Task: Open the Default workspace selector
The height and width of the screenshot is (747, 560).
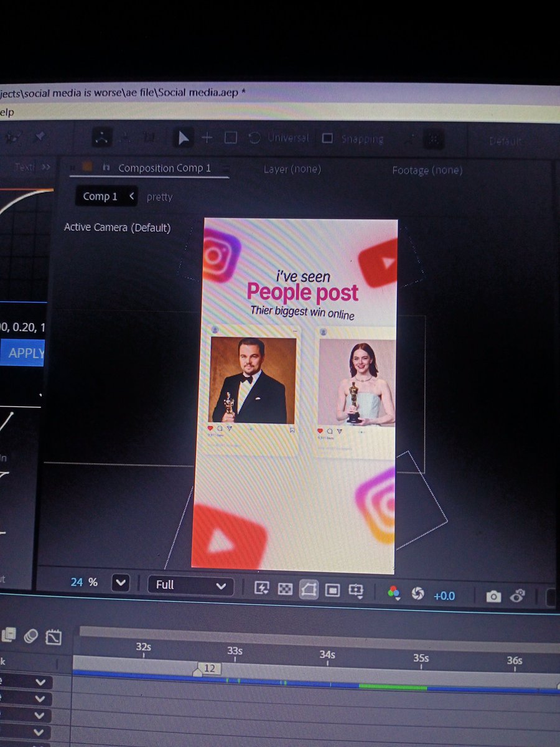Action: (505, 141)
